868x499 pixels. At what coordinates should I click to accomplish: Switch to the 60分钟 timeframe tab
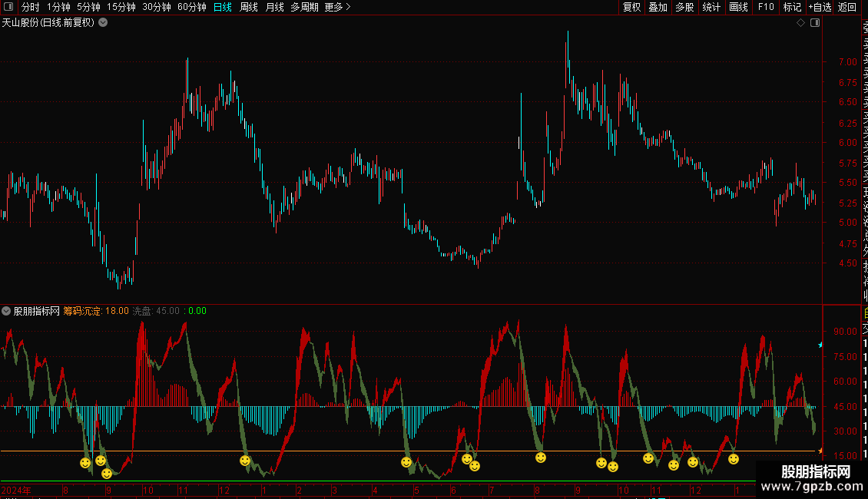click(x=192, y=7)
